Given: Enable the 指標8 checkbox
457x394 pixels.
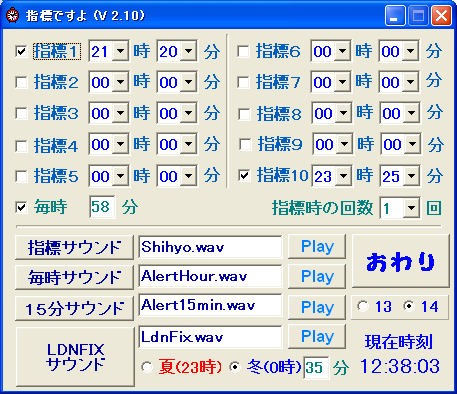Looking at the screenshot, I should click(244, 114).
